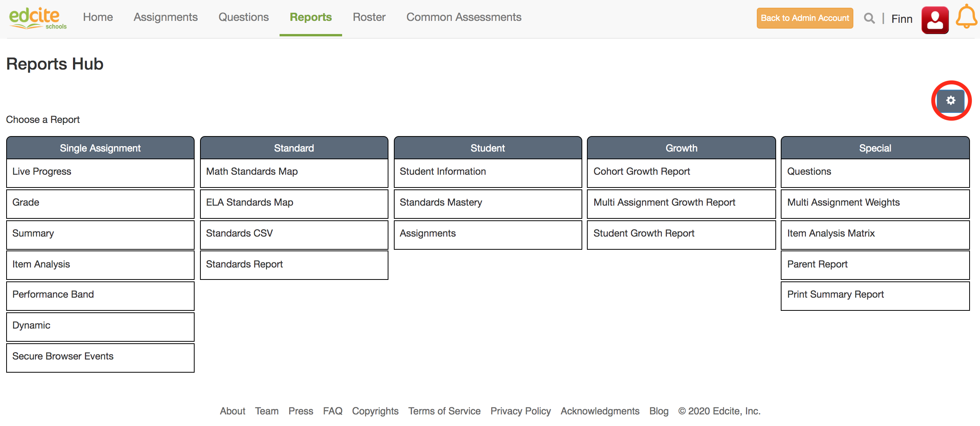
Task: Choose the Math Standards Map report
Action: [293, 172]
